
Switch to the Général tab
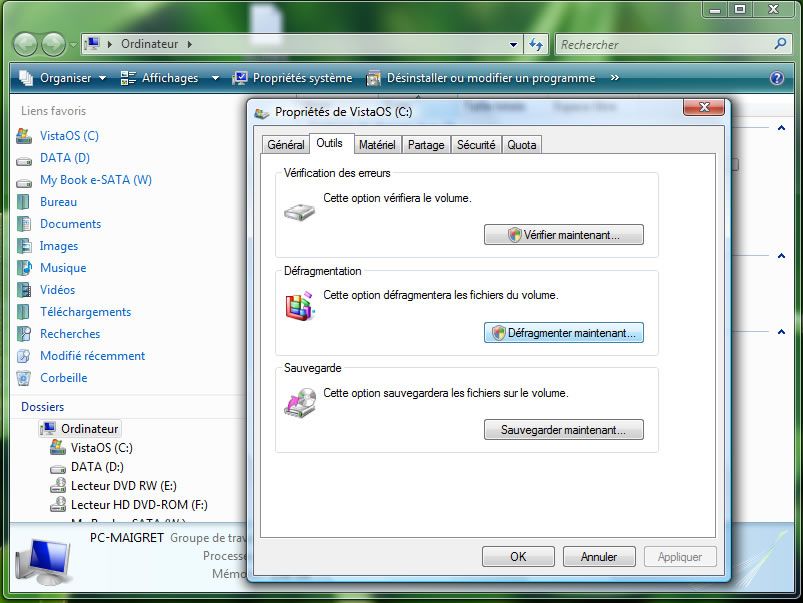(286, 145)
